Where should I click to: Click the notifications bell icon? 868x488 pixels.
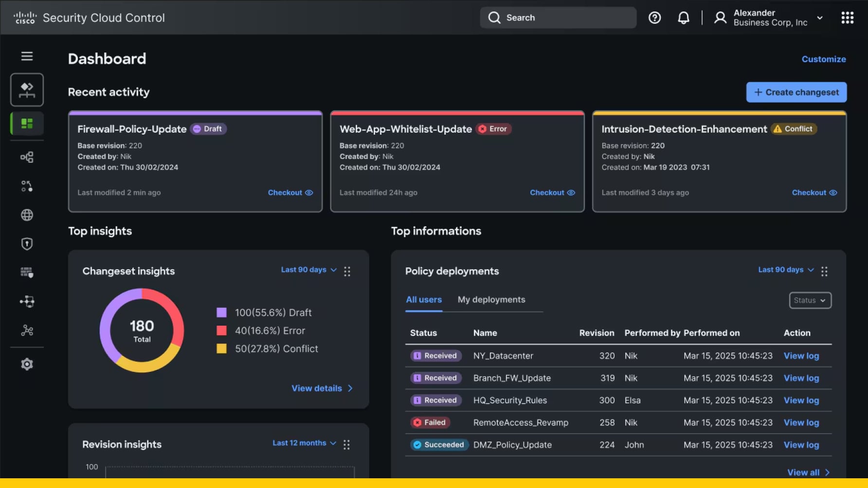click(683, 18)
